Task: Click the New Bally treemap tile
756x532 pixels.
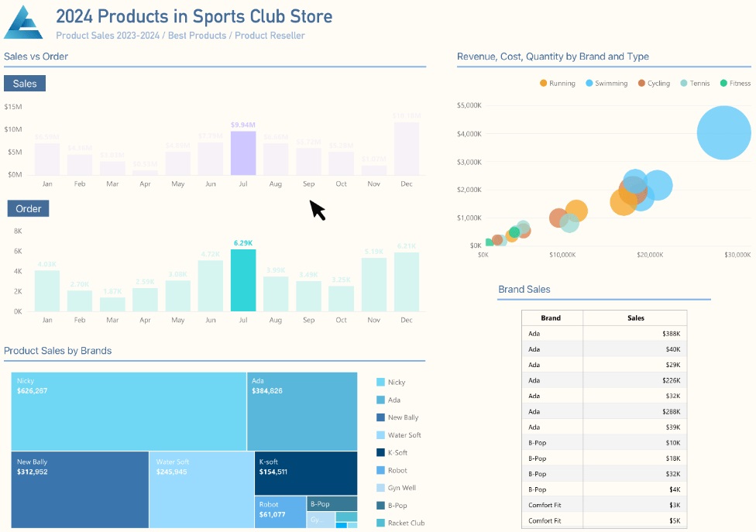Action: pos(80,489)
